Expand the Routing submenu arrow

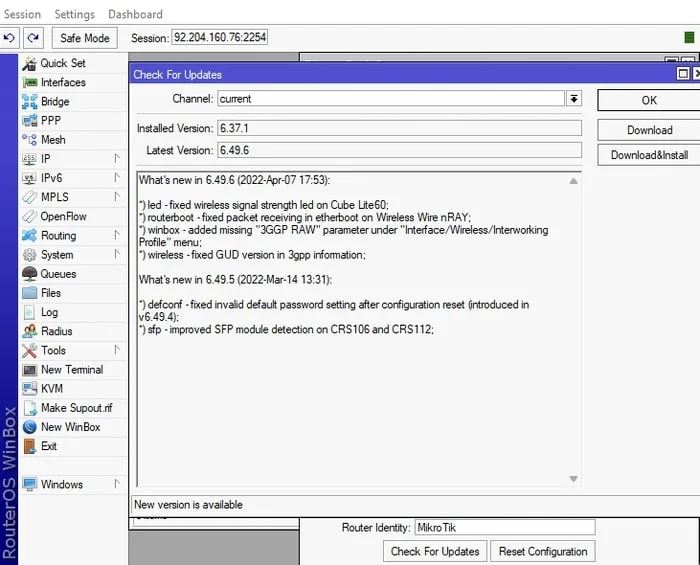coord(117,235)
